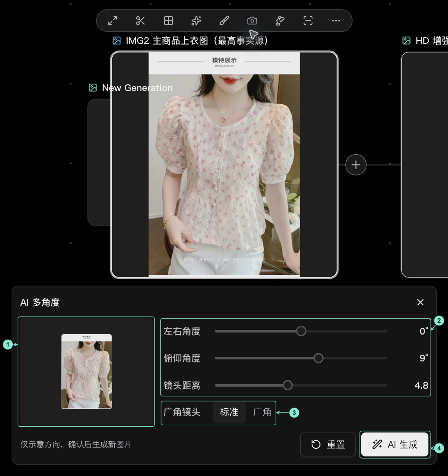Click the expand fullscreen arrows icon
Screen dimensions: 448x476
tap(113, 21)
